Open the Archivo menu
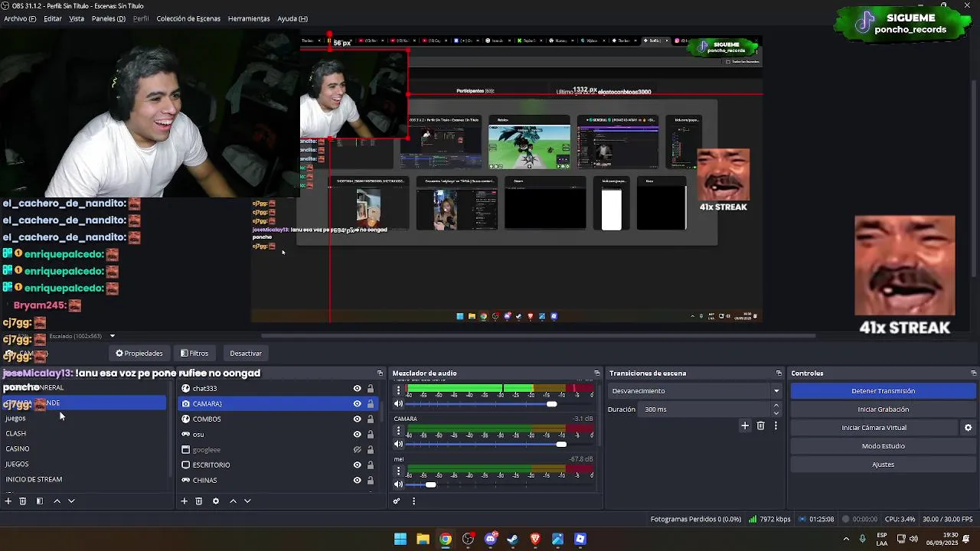 (x=20, y=18)
